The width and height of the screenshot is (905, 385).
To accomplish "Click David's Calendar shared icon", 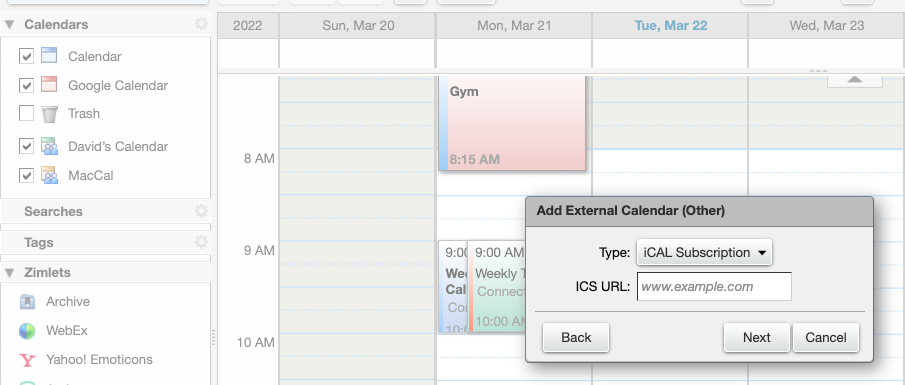I will [49, 146].
